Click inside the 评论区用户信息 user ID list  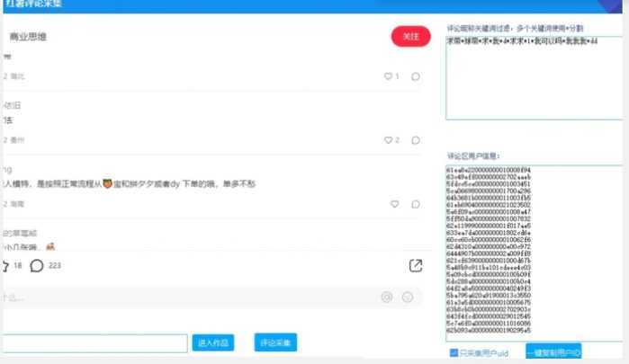click(x=535, y=253)
